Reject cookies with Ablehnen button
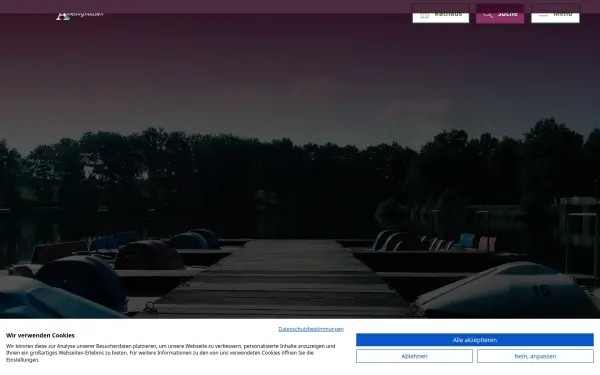This screenshot has width=600, height=375. click(414, 356)
